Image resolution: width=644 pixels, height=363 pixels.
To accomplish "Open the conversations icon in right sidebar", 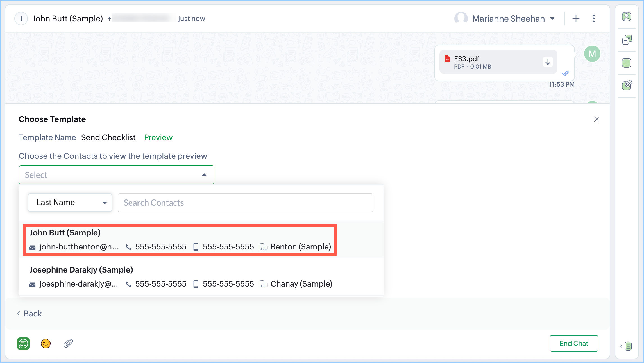I will pyautogui.click(x=627, y=40).
